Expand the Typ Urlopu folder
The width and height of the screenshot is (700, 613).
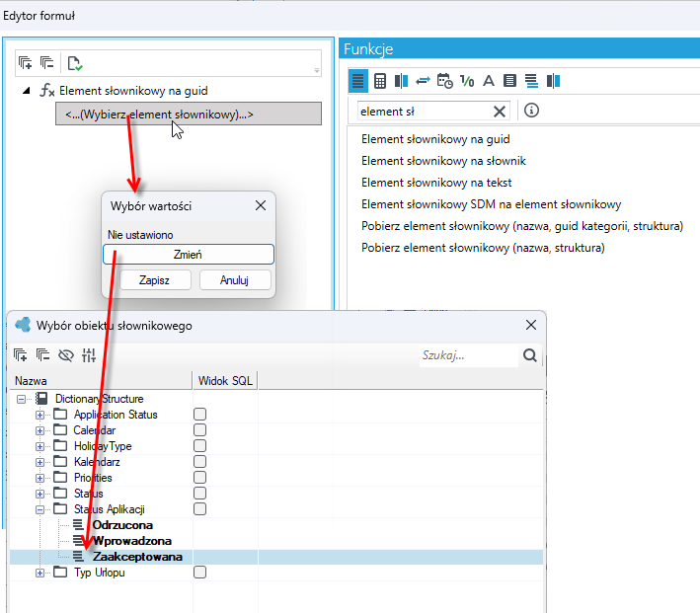[39, 573]
